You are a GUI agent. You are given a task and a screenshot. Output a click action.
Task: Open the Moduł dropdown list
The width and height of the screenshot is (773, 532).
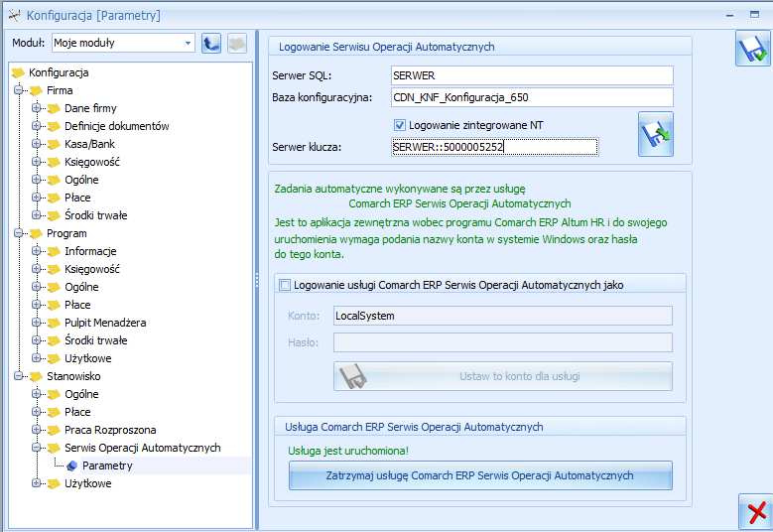pos(188,44)
